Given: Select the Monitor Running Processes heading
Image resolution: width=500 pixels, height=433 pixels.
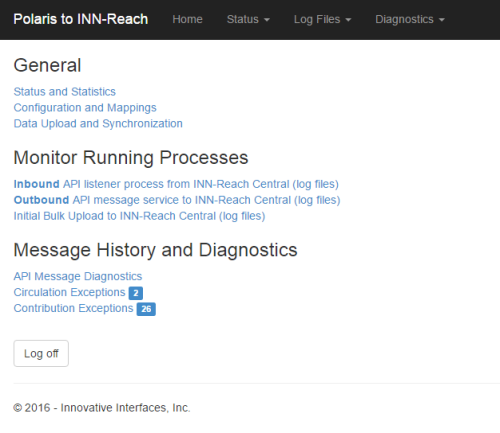Looking at the screenshot, I should pos(131,157).
